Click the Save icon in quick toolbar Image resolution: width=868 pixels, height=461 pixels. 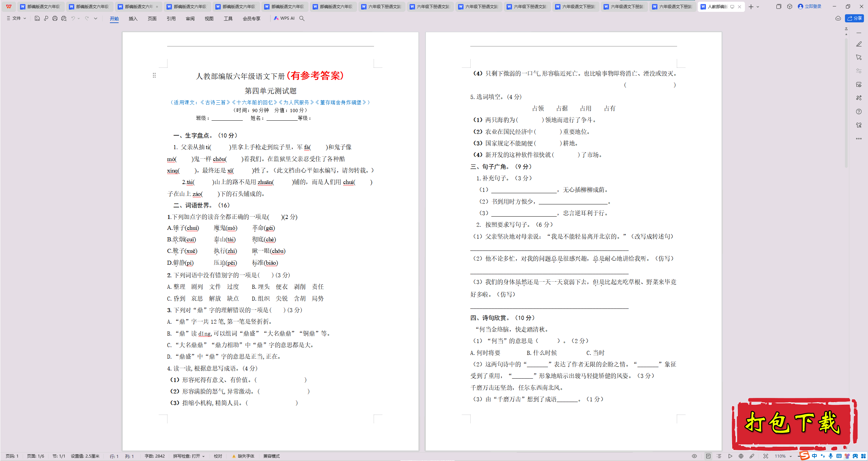pos(37,18)
